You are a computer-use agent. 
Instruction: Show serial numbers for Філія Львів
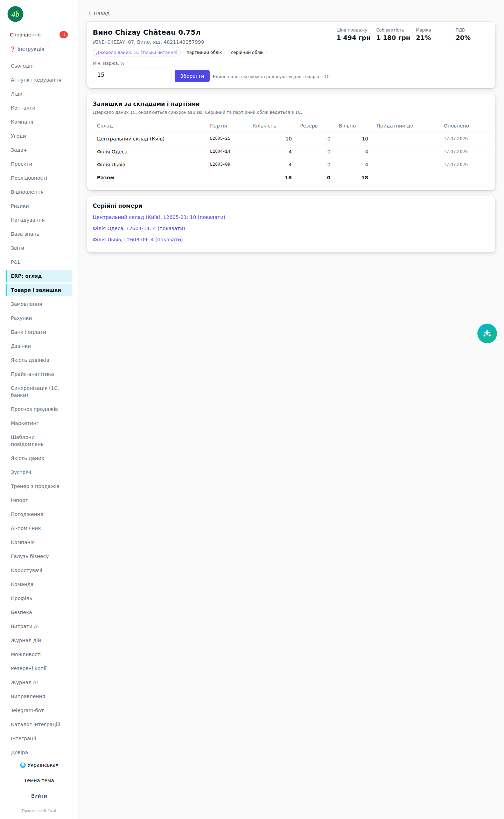click(138, 240)
